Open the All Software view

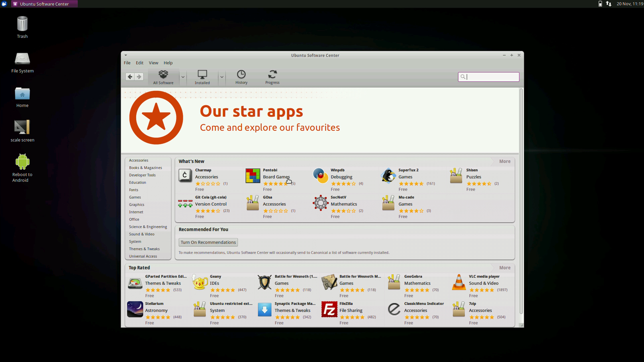point(163,77)
